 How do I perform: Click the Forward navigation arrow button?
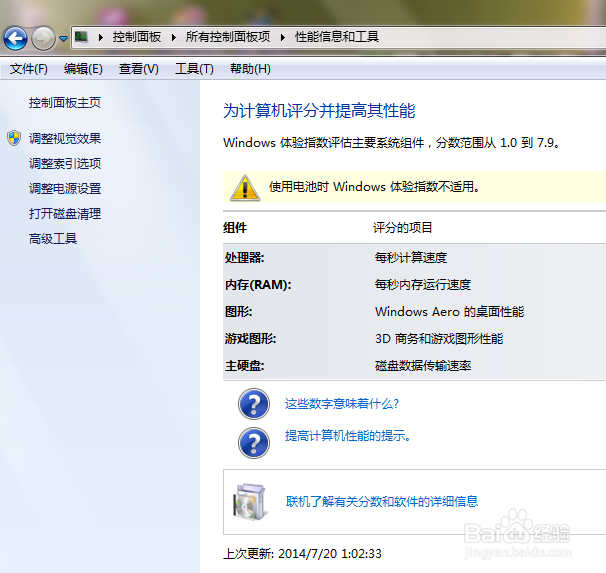[x=43, y=38]
